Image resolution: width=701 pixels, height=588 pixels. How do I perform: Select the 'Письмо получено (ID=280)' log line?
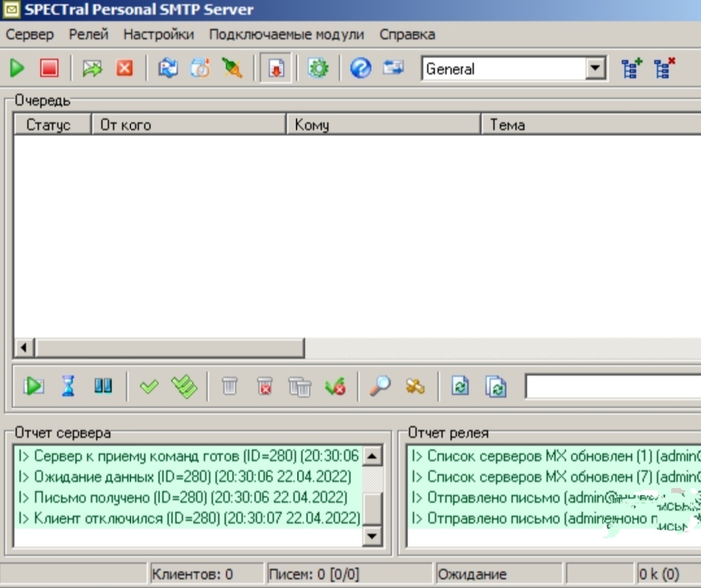coord(188,497)
